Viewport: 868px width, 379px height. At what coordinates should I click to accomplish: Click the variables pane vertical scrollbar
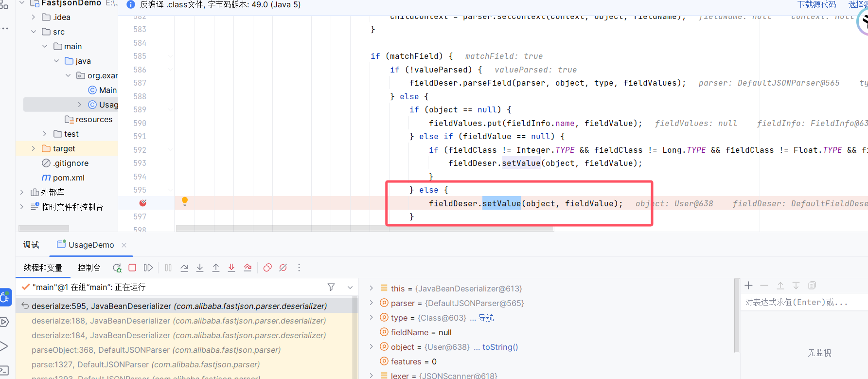[x=737, y=316]
